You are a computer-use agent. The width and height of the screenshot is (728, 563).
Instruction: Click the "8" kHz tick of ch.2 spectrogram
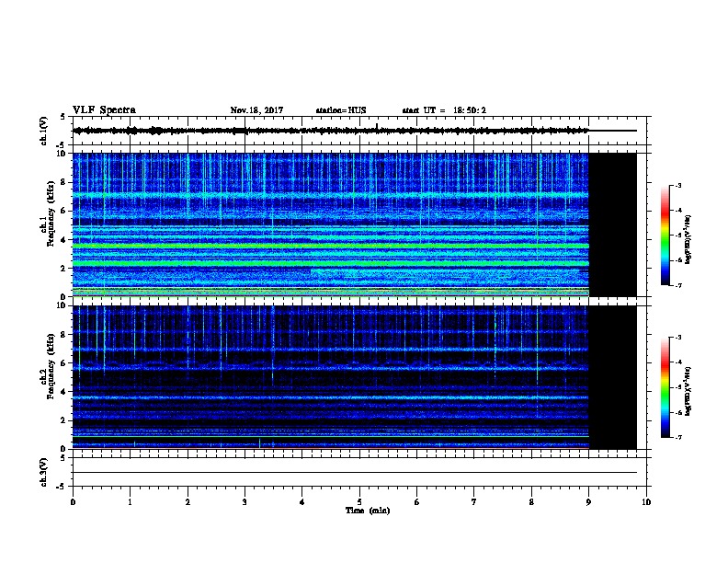click(x=63, y=335)
